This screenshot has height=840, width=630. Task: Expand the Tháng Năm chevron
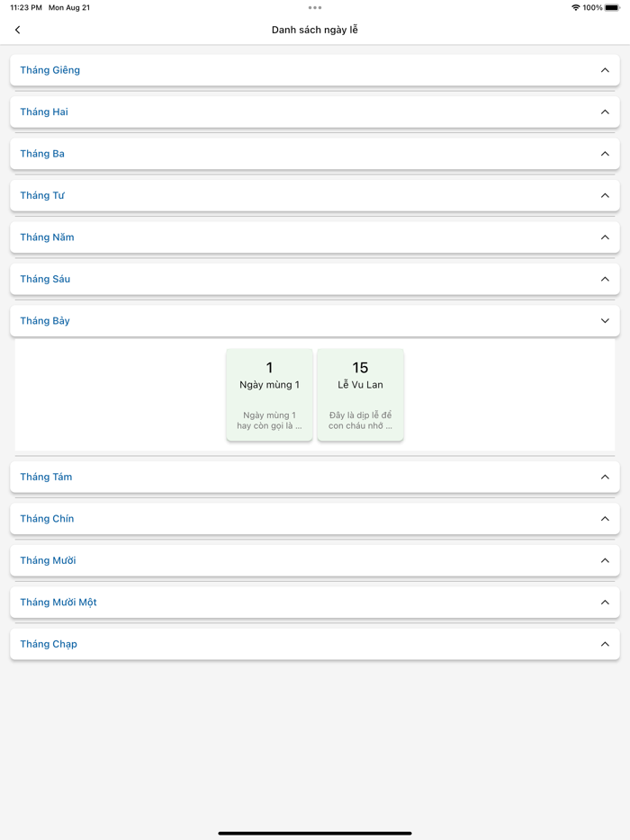click(605, 237)
